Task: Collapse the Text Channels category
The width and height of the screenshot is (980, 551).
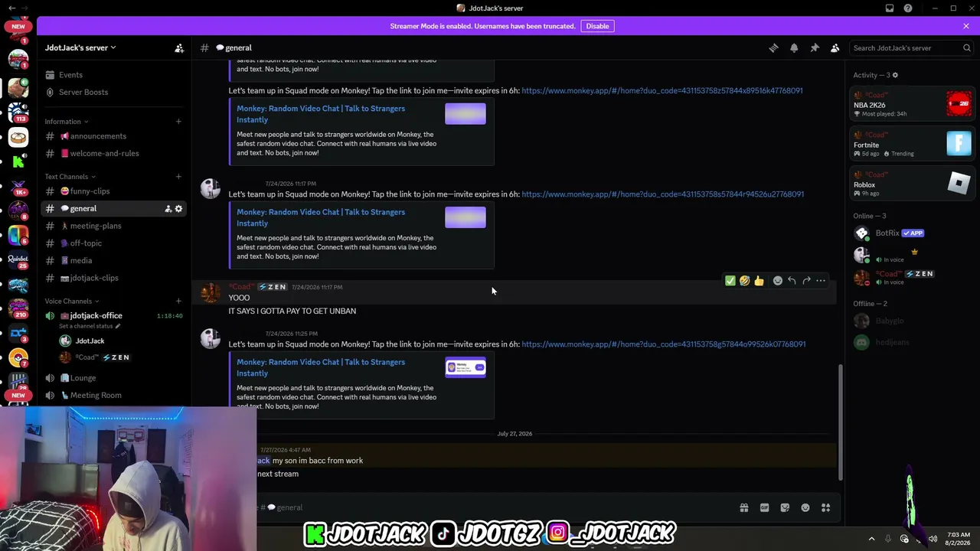Action: [70, 177]
